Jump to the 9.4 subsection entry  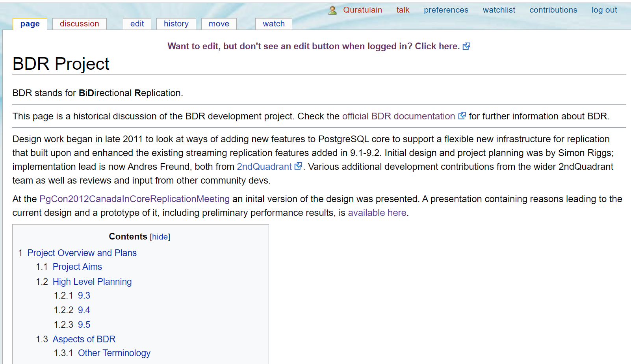pos(84,310)
